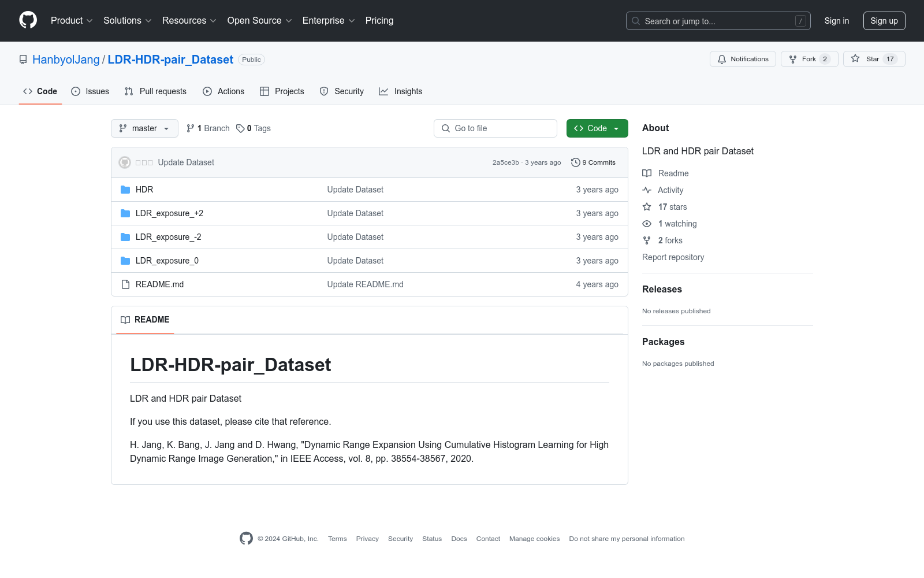Open the master branch dropdown
The width and height of the screenshot is (924, 578).
point(144,128)
